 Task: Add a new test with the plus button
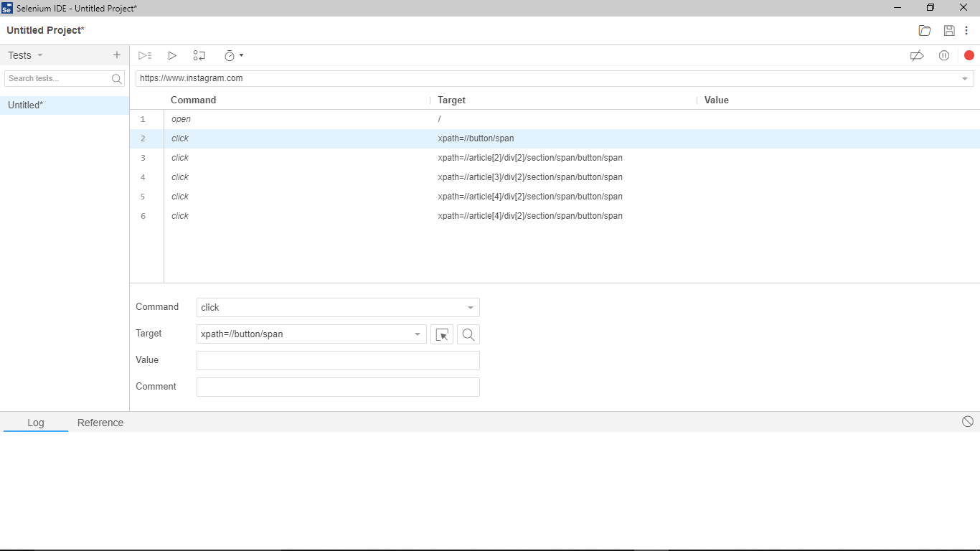pyautogui.click(x=116, y=55)
